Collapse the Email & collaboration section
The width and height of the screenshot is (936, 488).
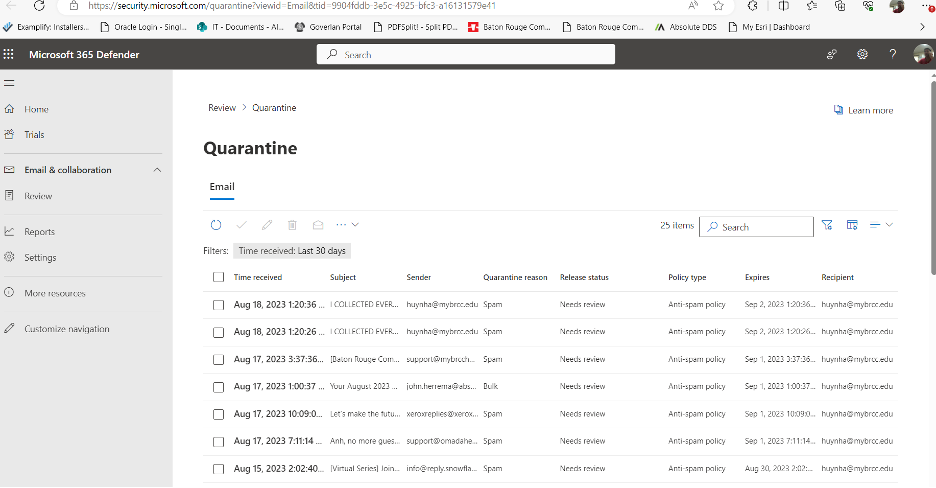pos(157,170)
